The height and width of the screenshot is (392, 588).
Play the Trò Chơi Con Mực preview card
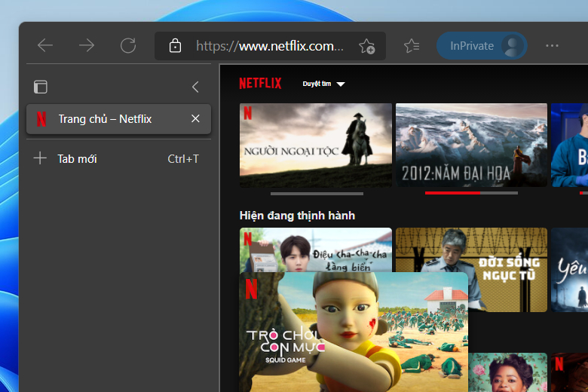[354, 332]
